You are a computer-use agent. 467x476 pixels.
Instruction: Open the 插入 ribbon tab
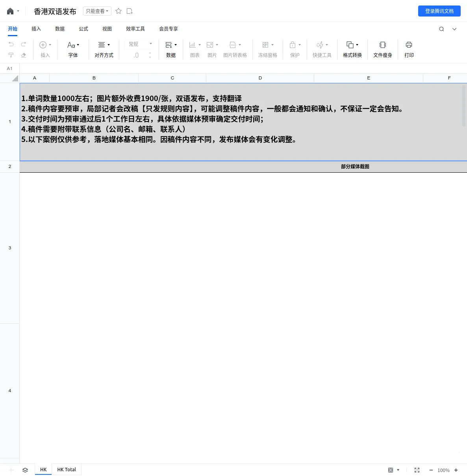(36, 29)
